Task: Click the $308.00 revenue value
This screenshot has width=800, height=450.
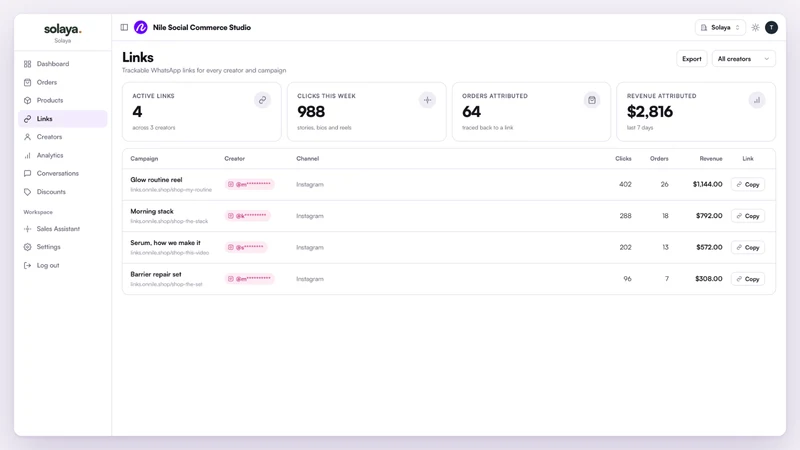Action: coord(709,279)
